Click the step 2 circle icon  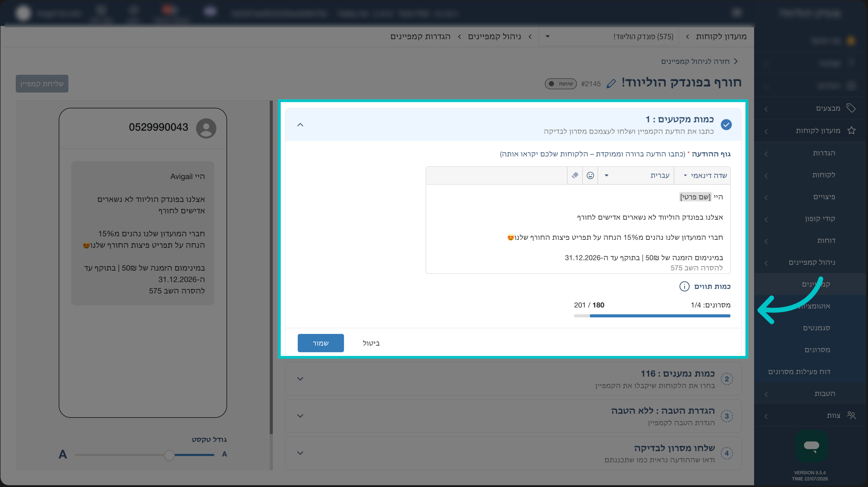[726, 379]
